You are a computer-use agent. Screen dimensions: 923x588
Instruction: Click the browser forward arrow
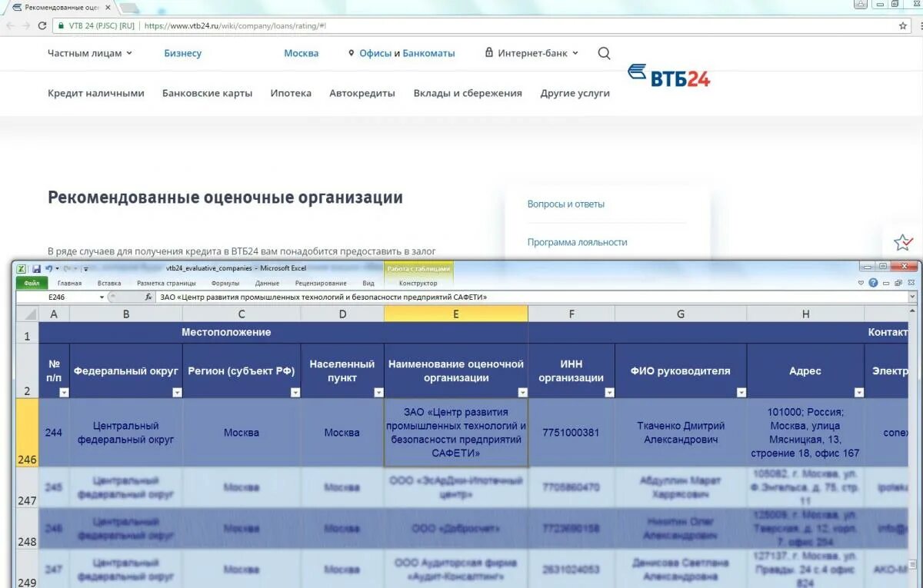[x=26, y=25]
